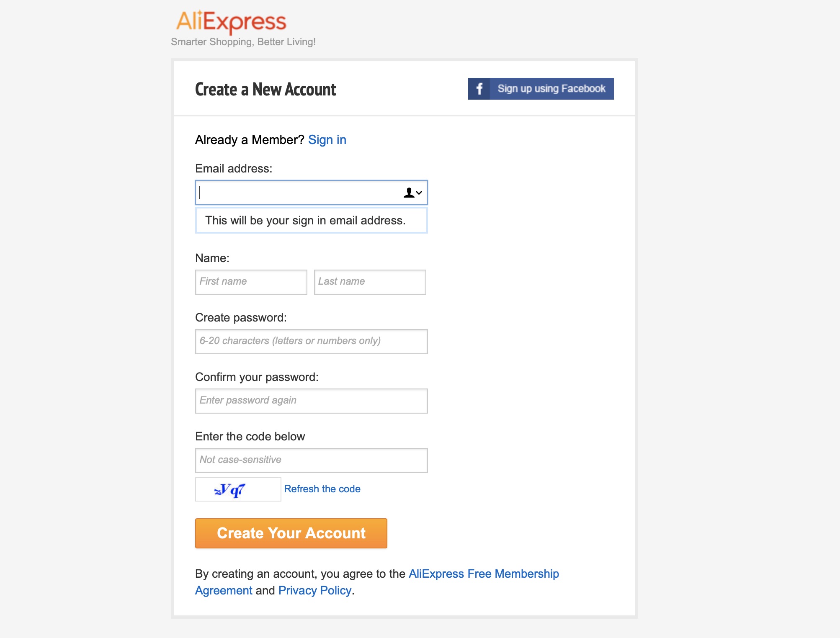The height and width of the screenshot is (638, 840).
Task: Focus the Enter password again field
Action: 311,401
